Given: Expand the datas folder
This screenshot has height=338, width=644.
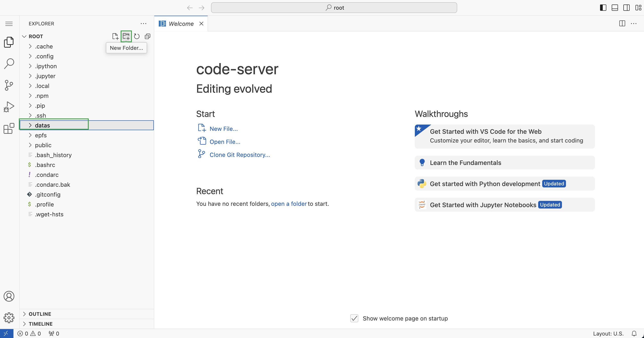Looking at the screenshot, I should coord(87,125).
